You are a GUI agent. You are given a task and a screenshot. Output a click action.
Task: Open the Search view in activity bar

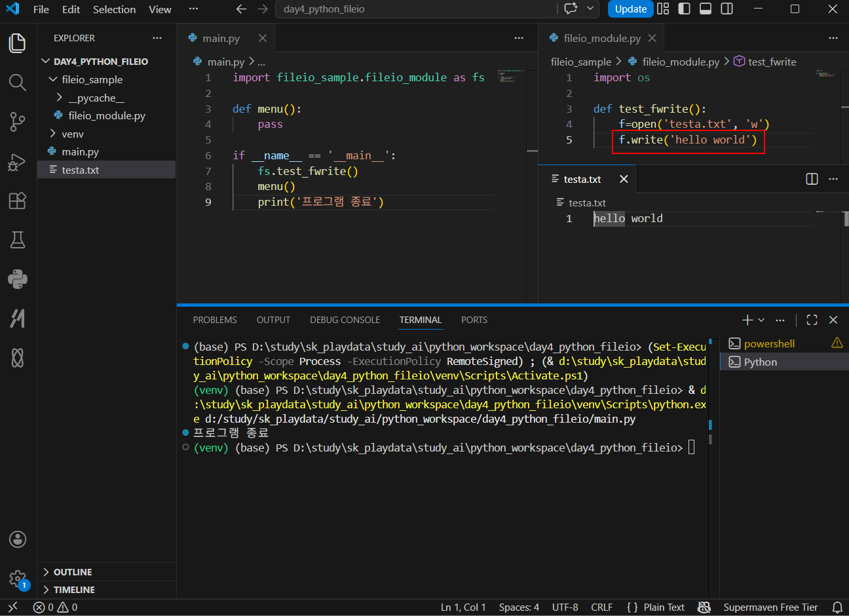pos(18,83)
